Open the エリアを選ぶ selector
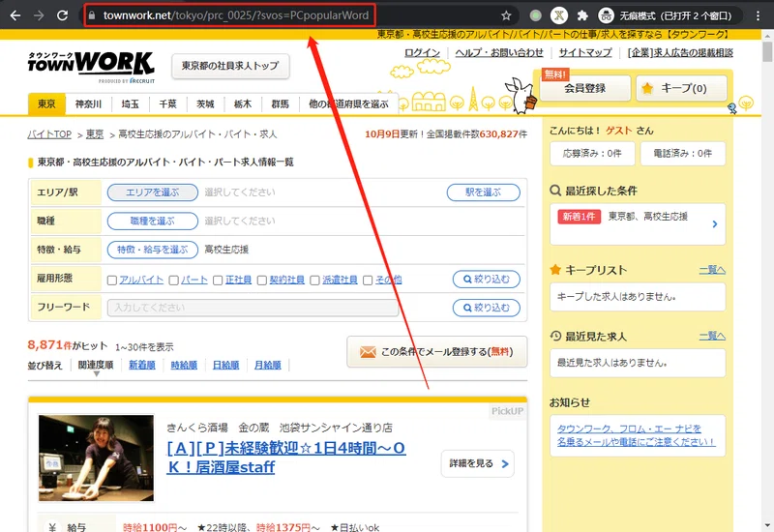This screenshot has width=774, height=532. (x=153, y=192)
